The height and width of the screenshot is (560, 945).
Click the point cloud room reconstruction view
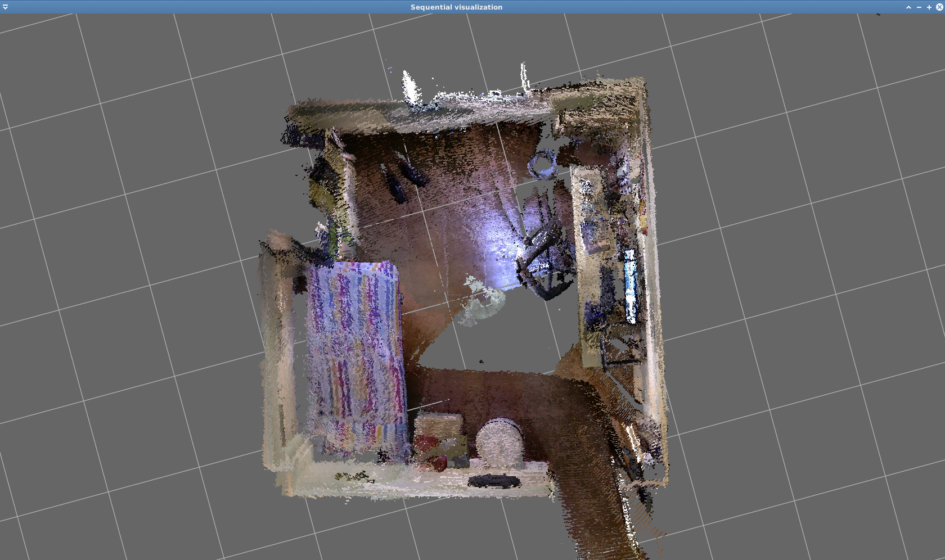click(472, 287)
